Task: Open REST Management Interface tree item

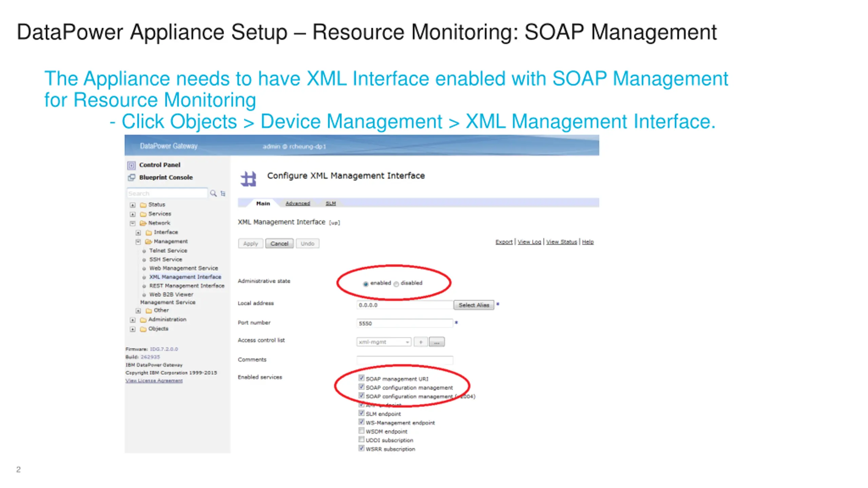Action: coord(187,286)
